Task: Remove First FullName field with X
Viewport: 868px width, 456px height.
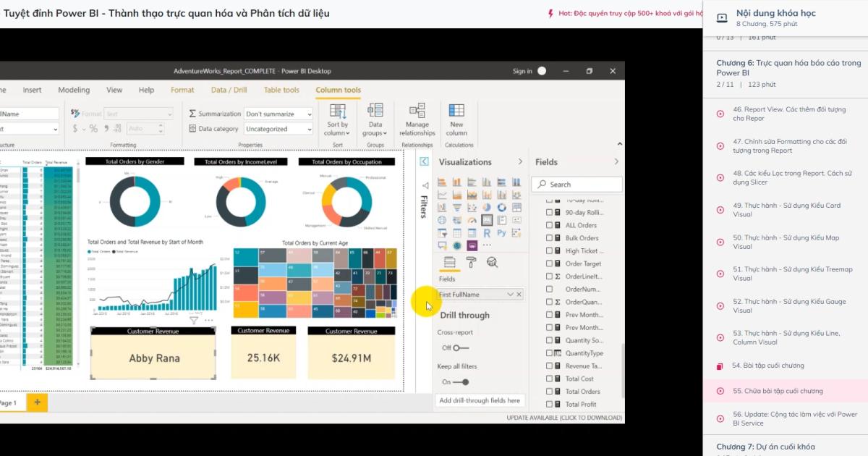Action: 519,295
